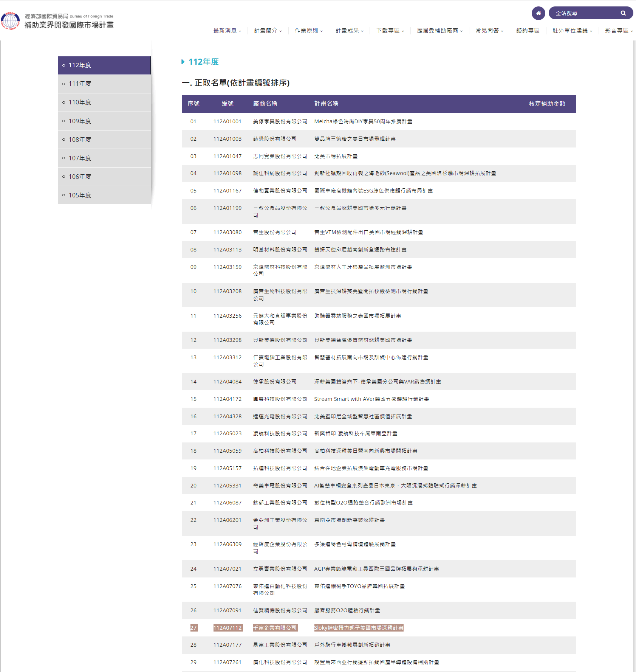Click project number 112A04328
Image resolution: width=636 pixels, height=672 pixels.
[x=227, y=416]
